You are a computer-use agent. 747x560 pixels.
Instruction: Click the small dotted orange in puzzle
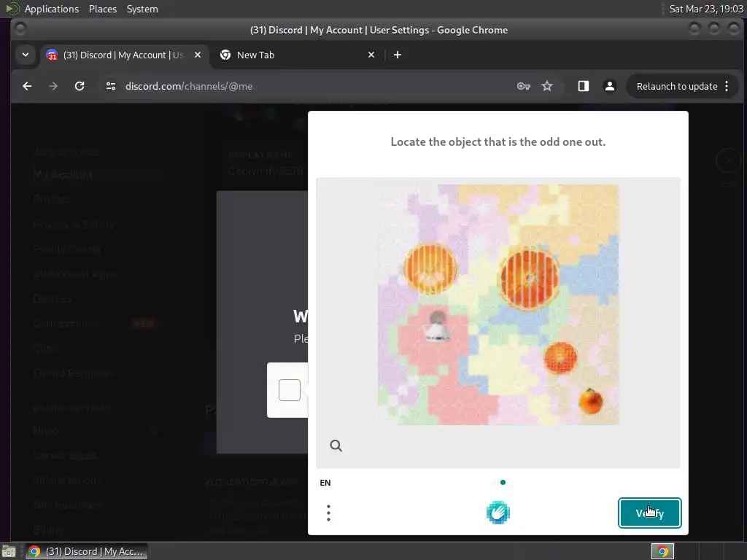pyautogui.click(x=561, y=357)
